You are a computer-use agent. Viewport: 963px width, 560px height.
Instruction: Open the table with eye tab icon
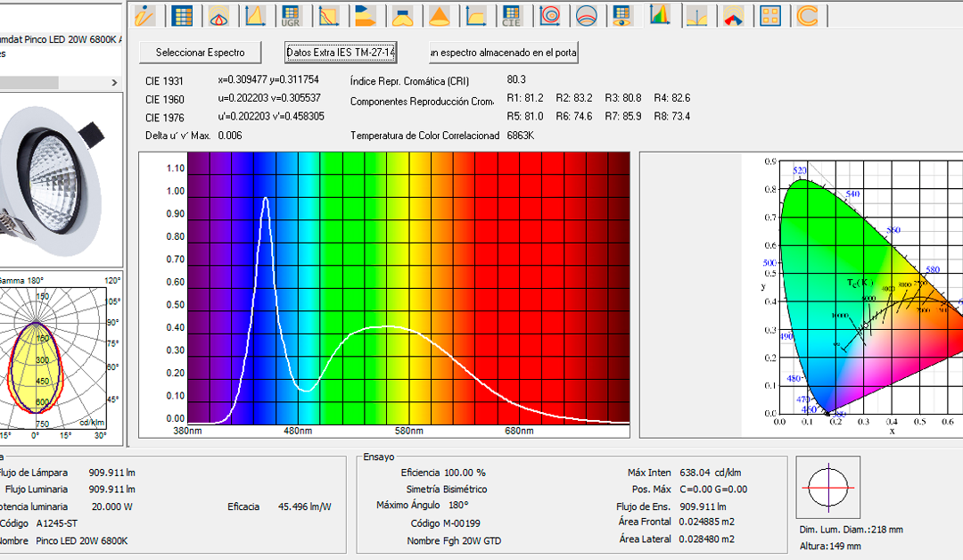coord(623,15)
